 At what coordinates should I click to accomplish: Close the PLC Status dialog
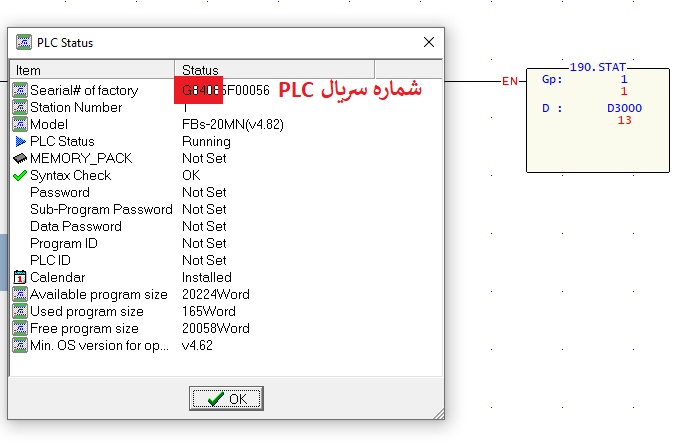tap(429, 42)
